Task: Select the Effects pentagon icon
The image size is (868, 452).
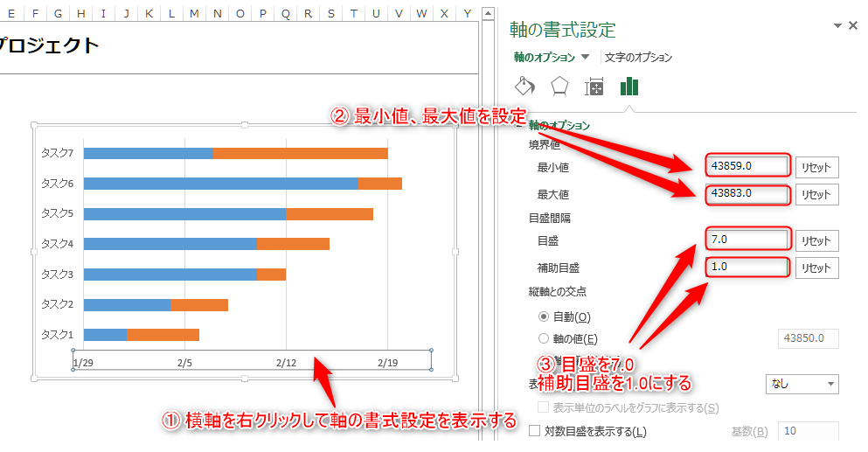Action: 559,86
